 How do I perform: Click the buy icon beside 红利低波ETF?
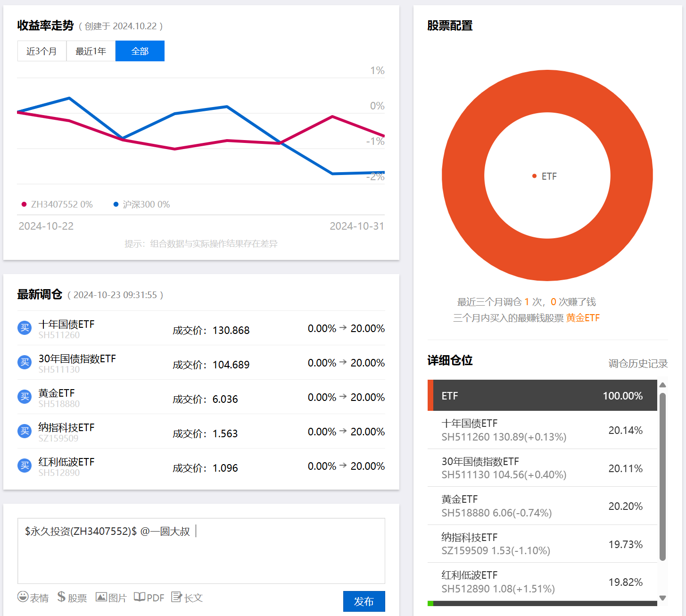pyautogui.click(x=25, y=466)
